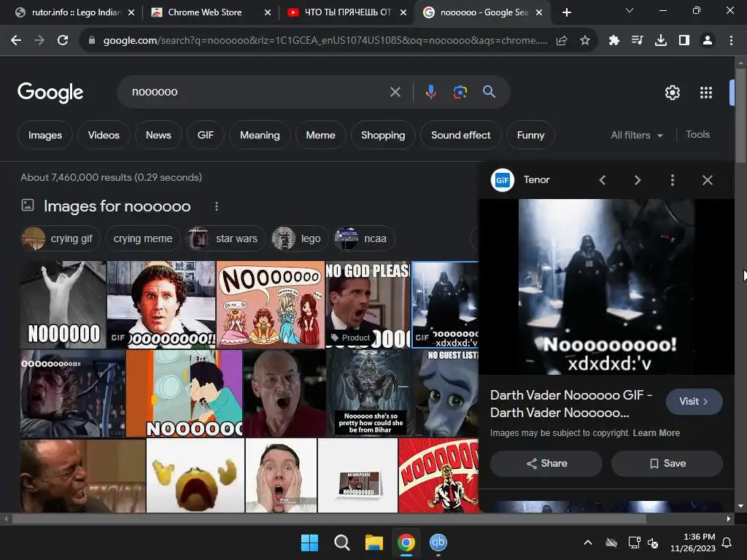Image resolution: width=747 pixels, height=560 pixels.
Task: Show previous image in Tenor preview panel
Action: pyautogui.click(x=602, y=180)
